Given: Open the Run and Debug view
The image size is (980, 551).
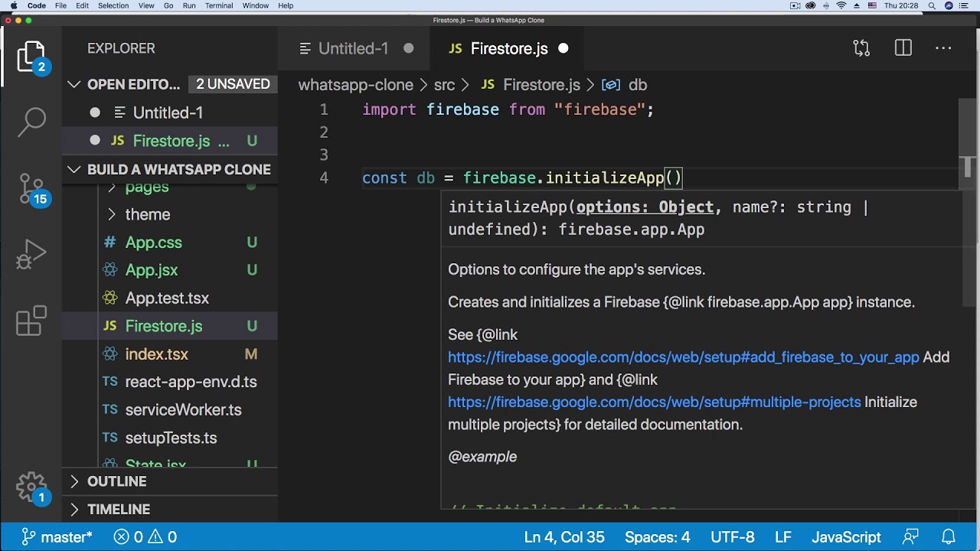Looking at the screenshot, I should (31, 255).
